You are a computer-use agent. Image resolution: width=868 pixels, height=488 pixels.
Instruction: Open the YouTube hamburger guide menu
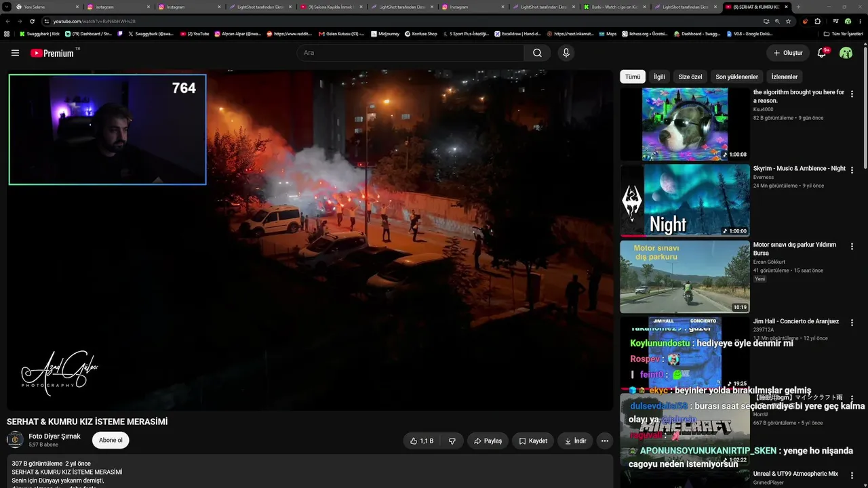[15, 53]
